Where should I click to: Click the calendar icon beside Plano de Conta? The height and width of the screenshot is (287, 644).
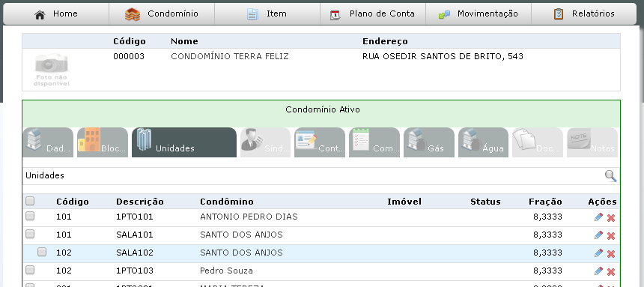click(335, 15)
